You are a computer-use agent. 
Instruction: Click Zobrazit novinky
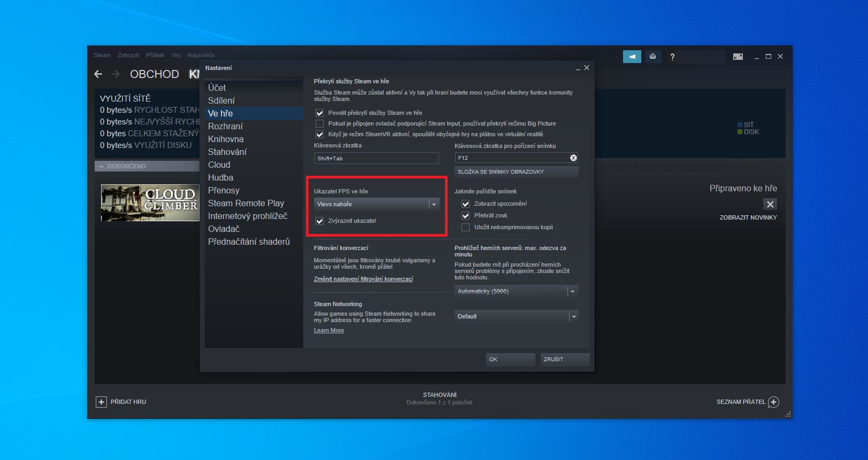(x=748, y=217)
